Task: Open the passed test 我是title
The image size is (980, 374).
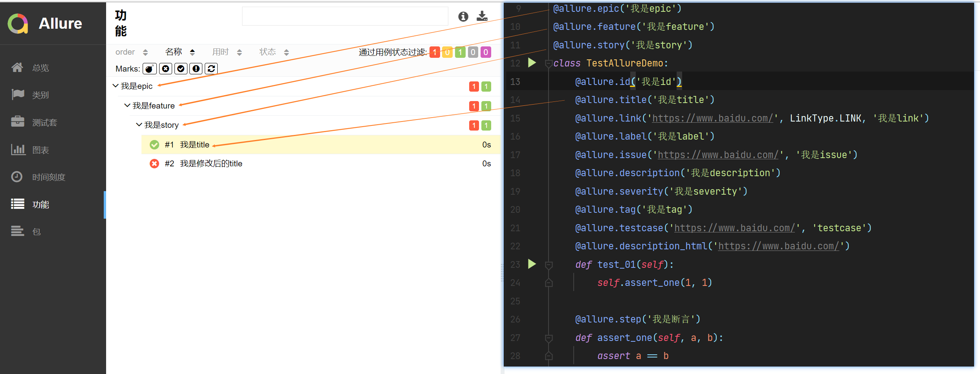Action: (x=194, y=144)
